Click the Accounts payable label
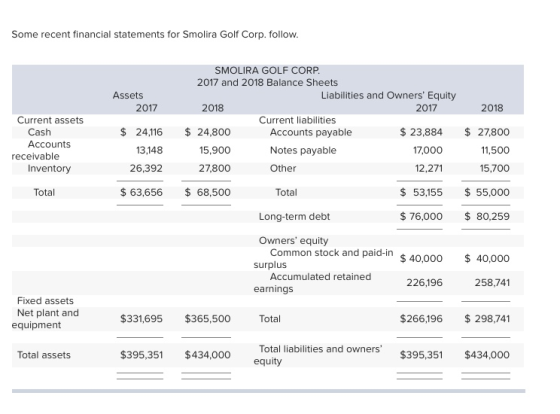Screen dimensions: 560x414 click(x=311, y=133)
